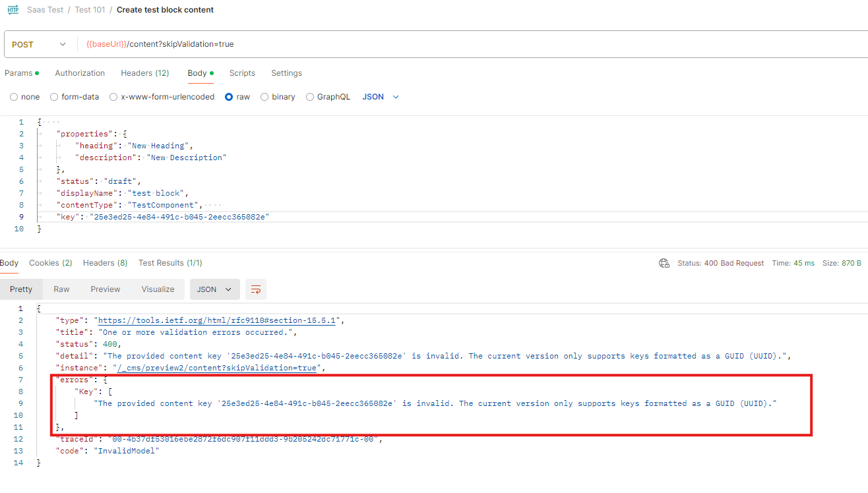Switch to response Cookies (2) tab

click(50, 263)
